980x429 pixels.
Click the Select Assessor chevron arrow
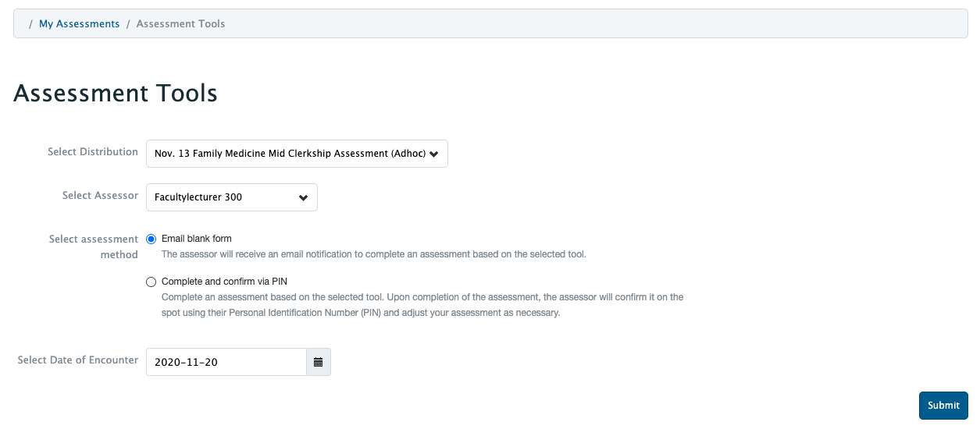pos(304,197)
